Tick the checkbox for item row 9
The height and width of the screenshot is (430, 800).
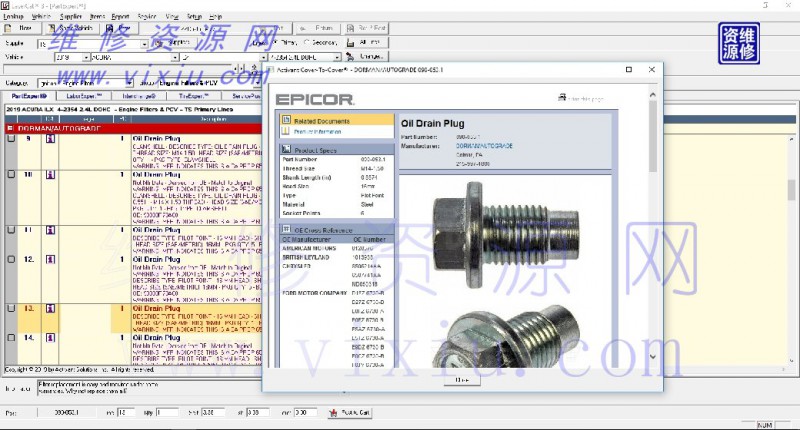point(11,138)
